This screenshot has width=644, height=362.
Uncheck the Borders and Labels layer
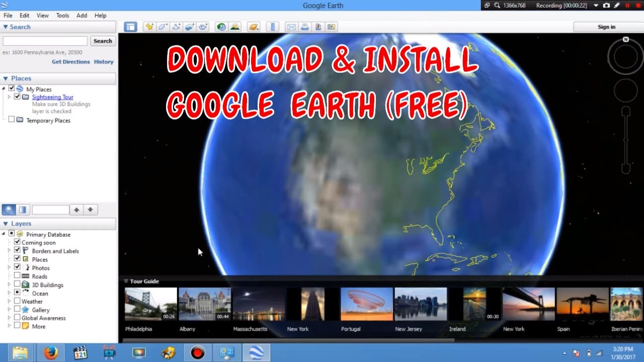pyautogui.click(x=18, y=250)
